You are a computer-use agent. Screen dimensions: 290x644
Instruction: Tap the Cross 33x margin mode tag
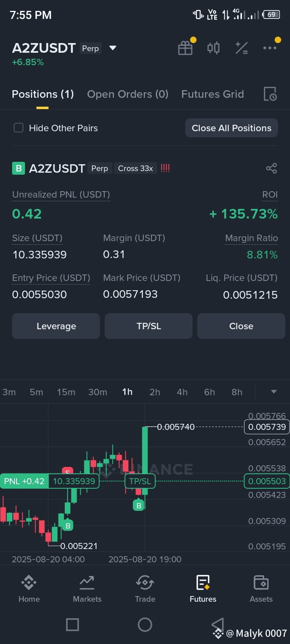[135, 168]
